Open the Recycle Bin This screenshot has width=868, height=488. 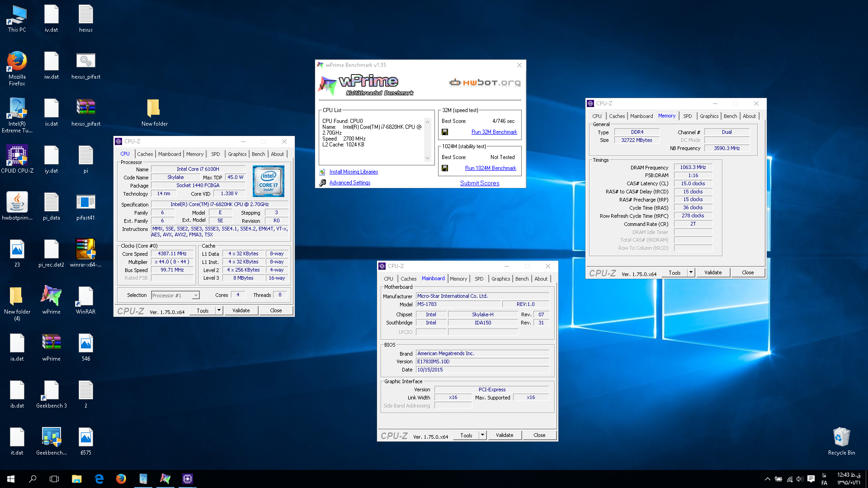click(841, 441)
